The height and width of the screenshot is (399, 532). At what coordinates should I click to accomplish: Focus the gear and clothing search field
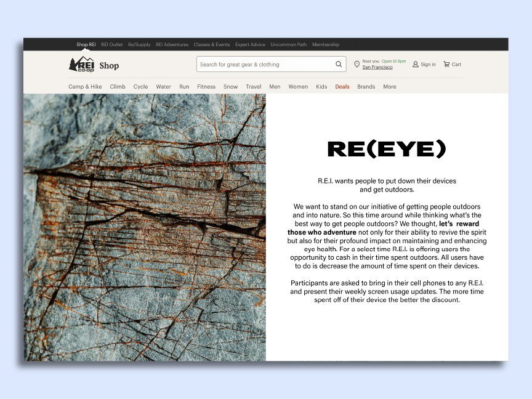(x=271, y=64)
